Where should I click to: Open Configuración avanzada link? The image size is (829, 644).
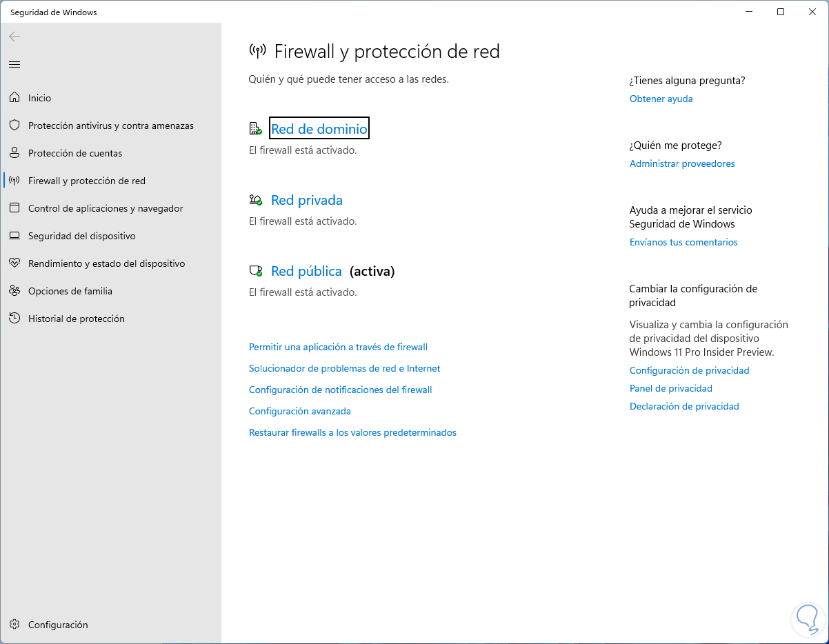pyautogui.click(x=299, y=411)
